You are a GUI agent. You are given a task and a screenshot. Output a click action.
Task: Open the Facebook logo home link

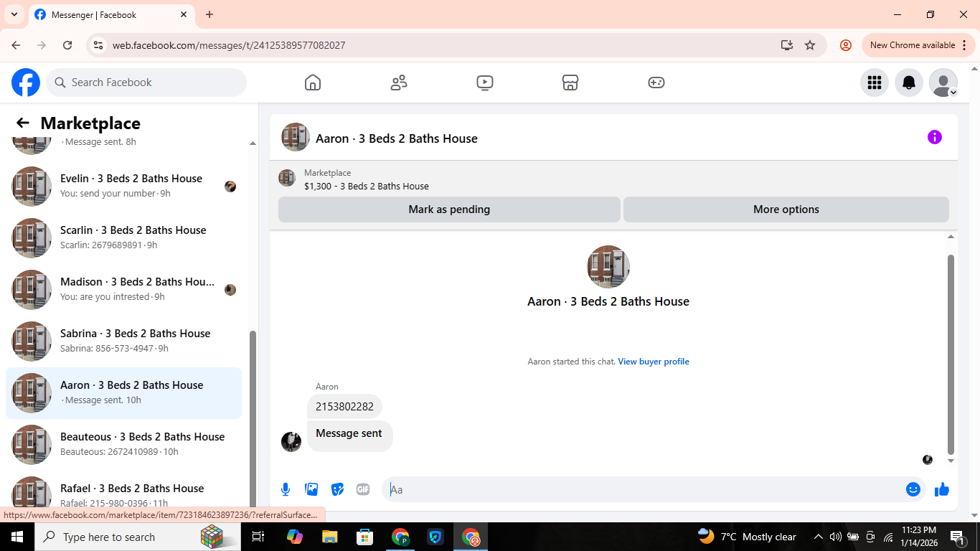click(26, 83)
